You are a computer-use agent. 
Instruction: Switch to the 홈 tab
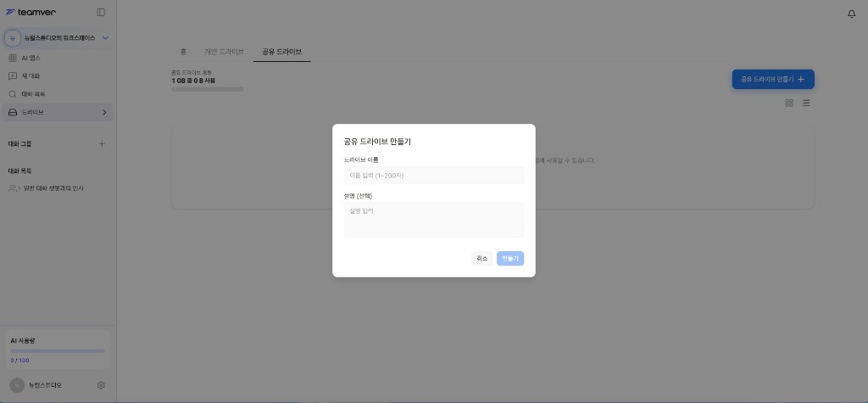183,52
